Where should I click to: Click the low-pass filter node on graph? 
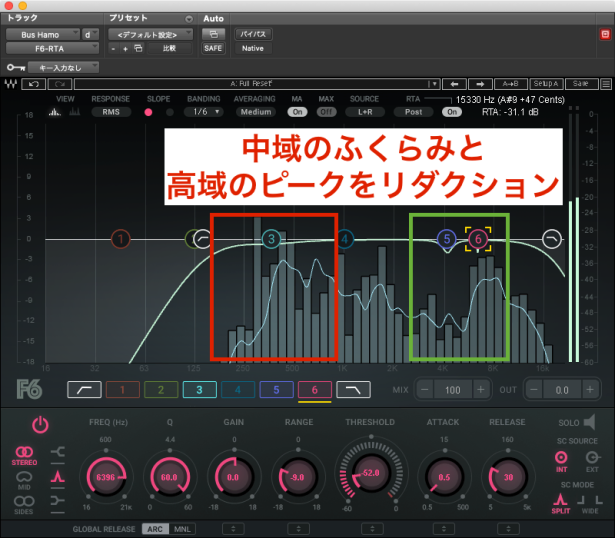[x=552, y=239]
